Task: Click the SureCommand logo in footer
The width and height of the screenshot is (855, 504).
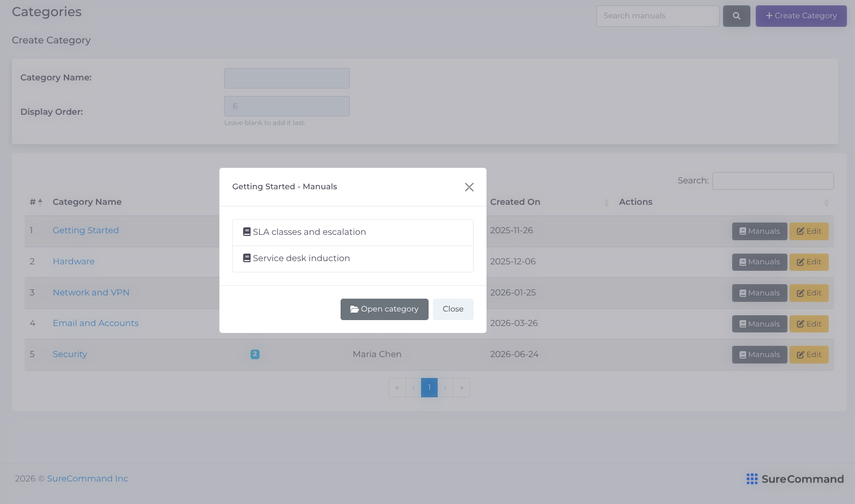Action: click(795, 479)
